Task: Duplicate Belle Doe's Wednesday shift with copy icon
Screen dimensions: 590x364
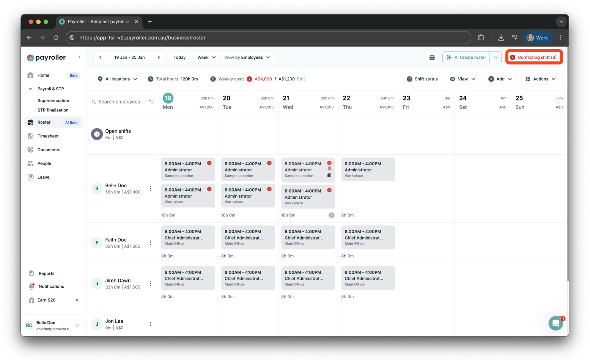Action: point(329,175)
